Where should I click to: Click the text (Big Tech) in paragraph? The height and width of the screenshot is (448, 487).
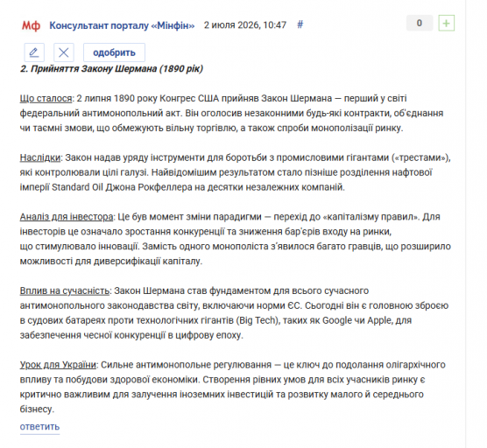click(x=258, y=320)
